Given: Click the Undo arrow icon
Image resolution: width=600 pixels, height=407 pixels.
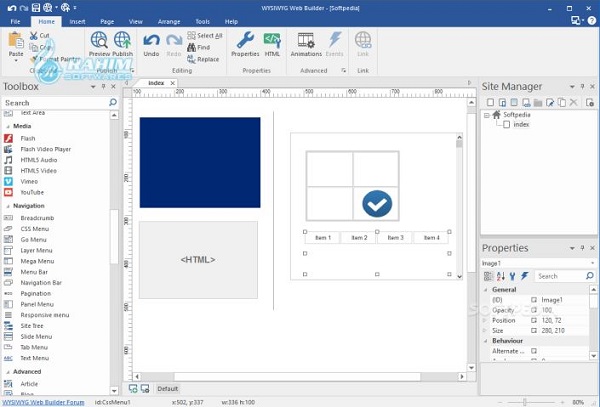Looking at the screenshot, I should pos(151,41).
